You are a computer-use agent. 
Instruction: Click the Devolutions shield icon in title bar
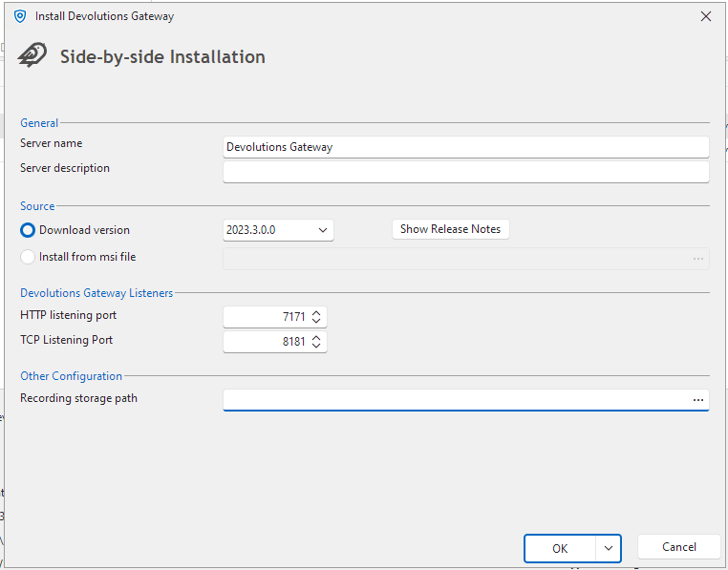coord(20,16)
